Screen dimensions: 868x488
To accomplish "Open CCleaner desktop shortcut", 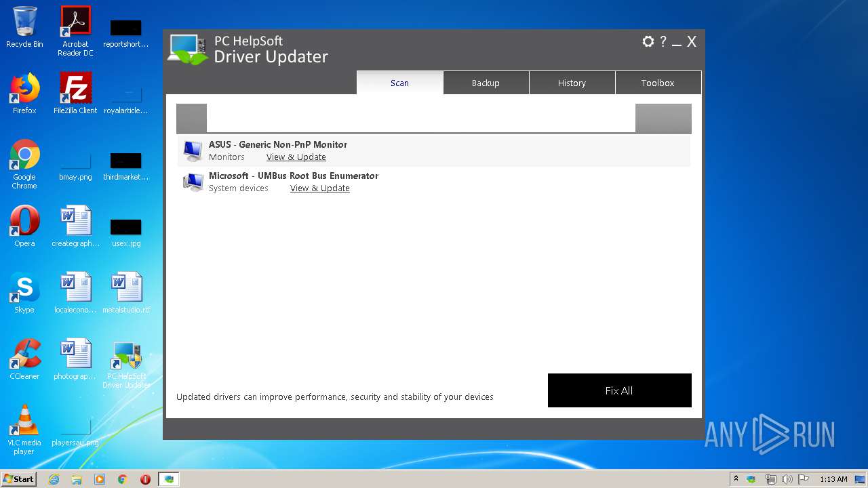I will click(x=24, y=359).
